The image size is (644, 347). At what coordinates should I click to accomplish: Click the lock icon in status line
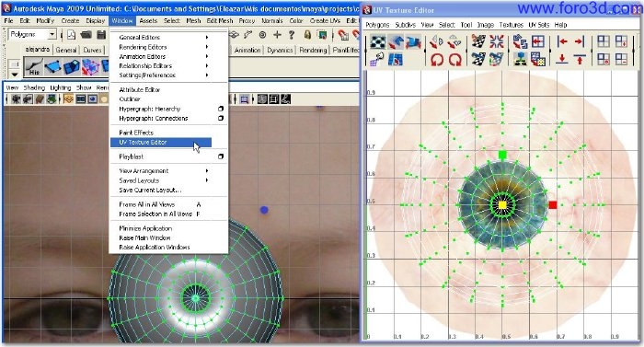307,35
